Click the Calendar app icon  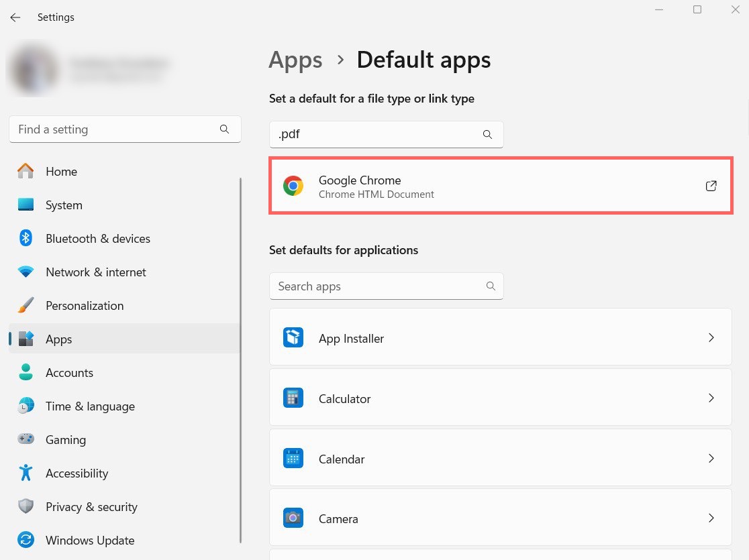click(x=293, y=459)
